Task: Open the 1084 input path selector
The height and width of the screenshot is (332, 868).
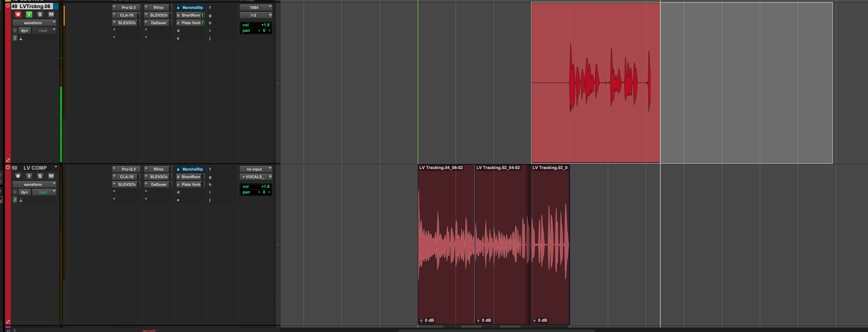Action: click(x=255, y=7)
